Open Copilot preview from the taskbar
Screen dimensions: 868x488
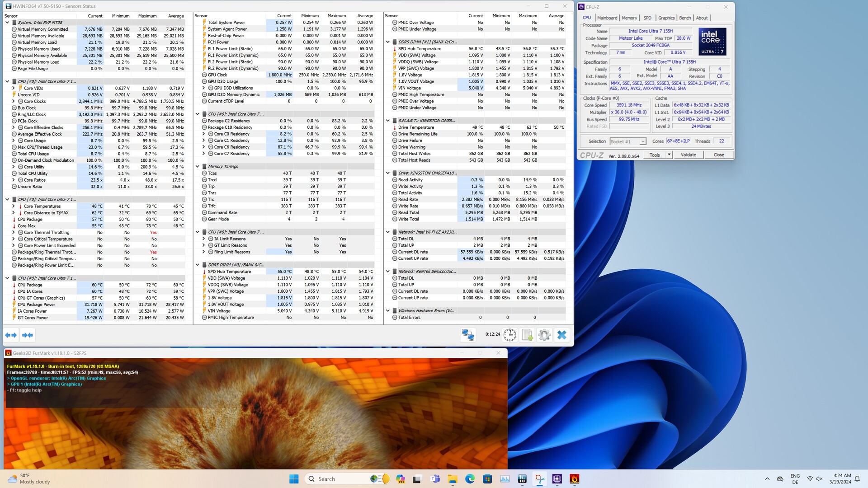click(x=400, y=479)
